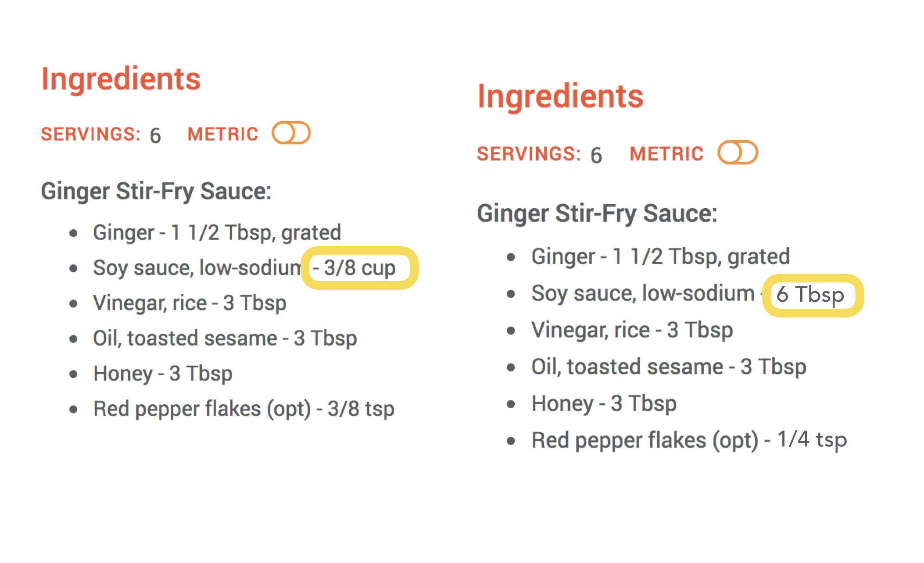Click servings number 6 in left panel
924x563 pixels.
pos(155,135)
